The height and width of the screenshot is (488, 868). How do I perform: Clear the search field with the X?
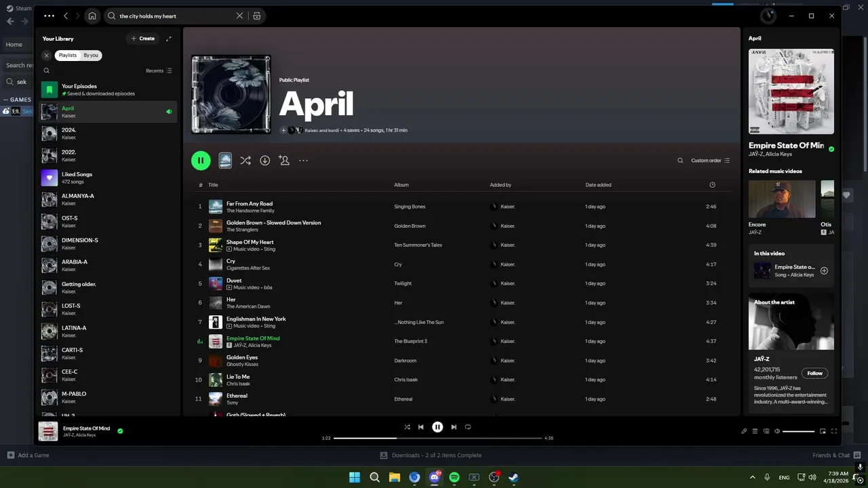tap(239, 16)
